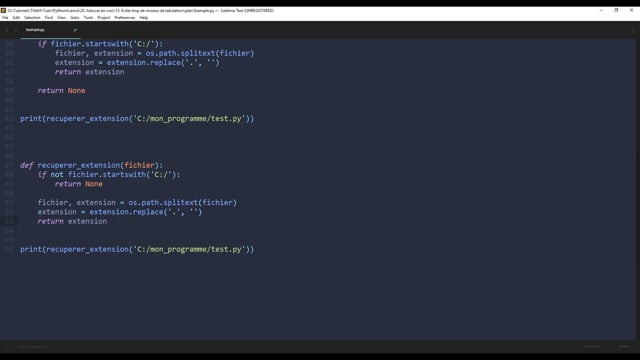Open the Selection menu
Screen dimensions: 640x360
point(32,18)
